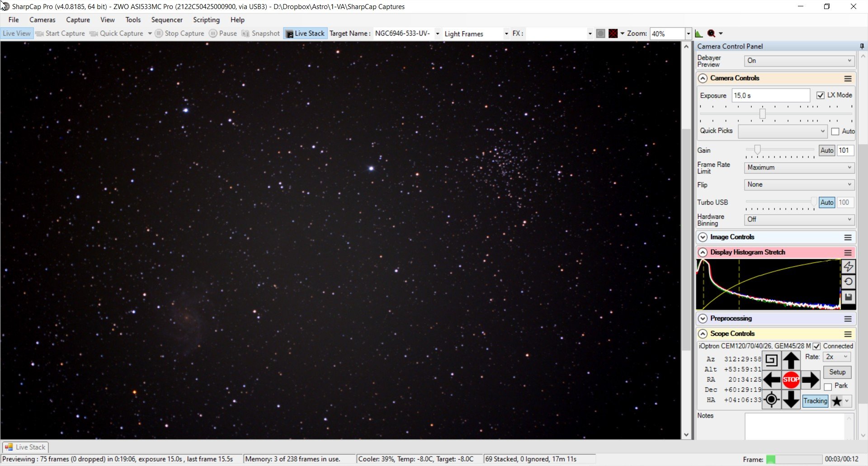The width and height of the screenshot is (868, 466).
Task: Toggle the Turbo USB Auto button
Action: 827,202
